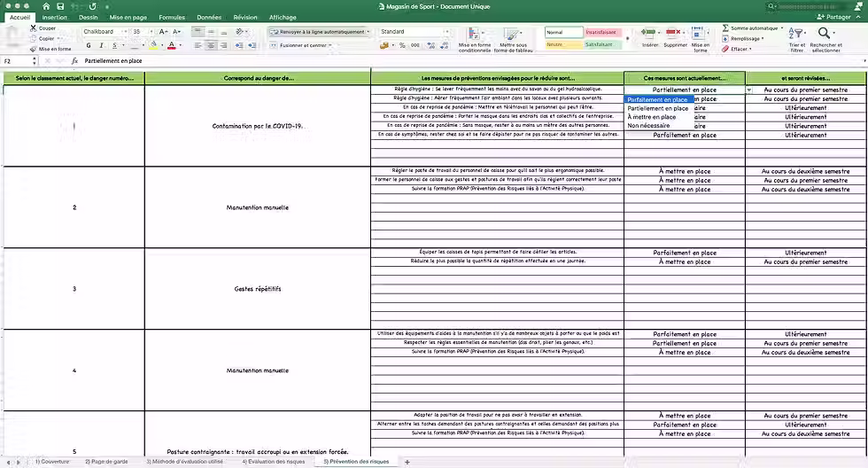Click the Partager button
868x468 pixels.
[833, 17]
